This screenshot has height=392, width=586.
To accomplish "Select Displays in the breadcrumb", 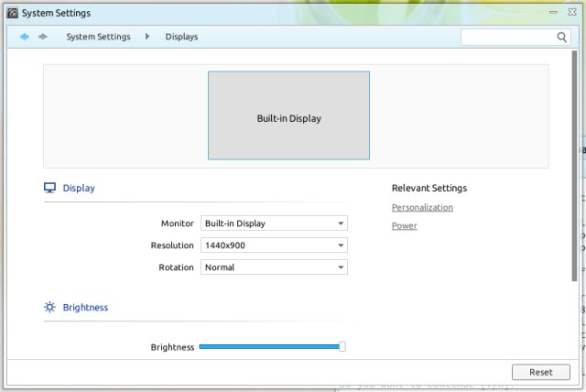I will (x=181, y=37).
